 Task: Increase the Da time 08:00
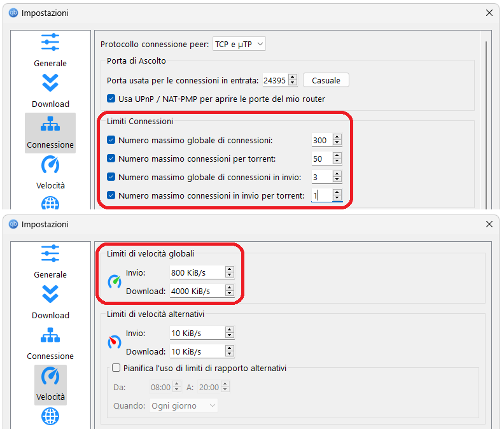pos(177,384)
